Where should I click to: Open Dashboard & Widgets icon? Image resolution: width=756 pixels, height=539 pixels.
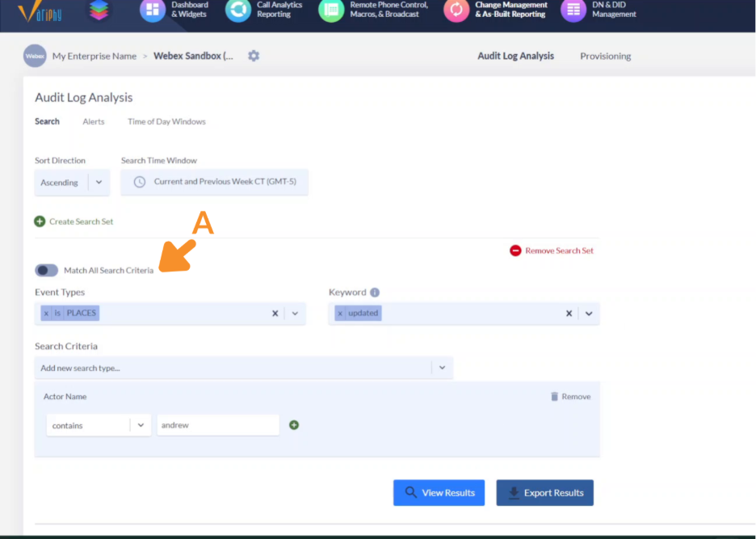tap(153, 11)
